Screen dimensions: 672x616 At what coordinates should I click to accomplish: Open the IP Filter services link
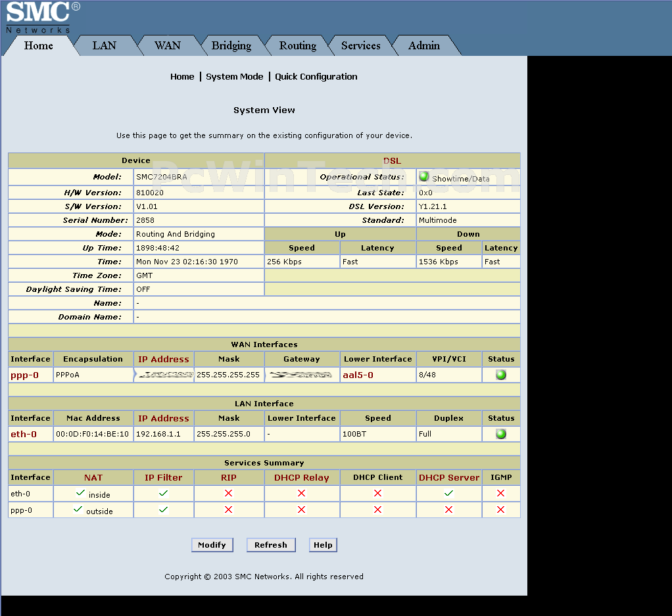[163, 478]
